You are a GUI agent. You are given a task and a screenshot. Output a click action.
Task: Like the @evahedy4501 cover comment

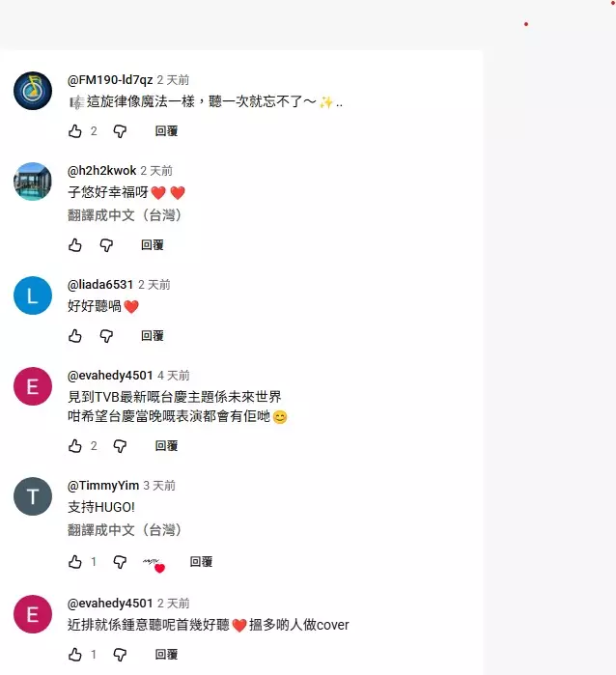click(75, 655)
